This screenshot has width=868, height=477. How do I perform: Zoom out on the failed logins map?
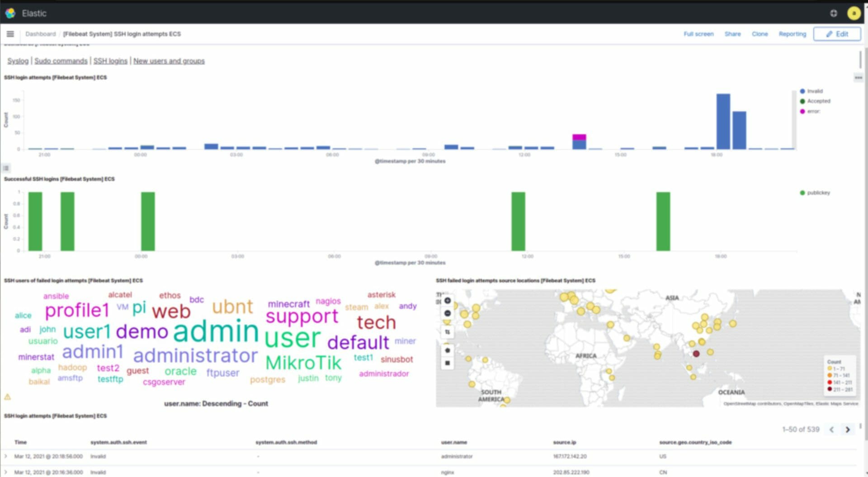447,313
